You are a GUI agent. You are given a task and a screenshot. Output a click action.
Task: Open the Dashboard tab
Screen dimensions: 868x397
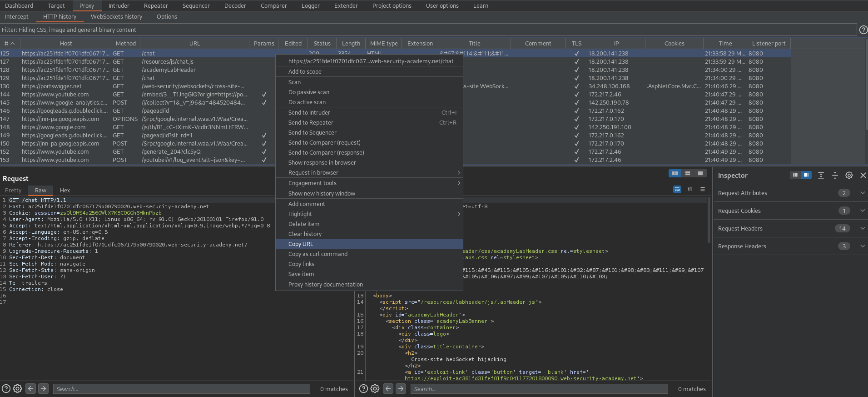pyautogui.click(x=19, y=6)
